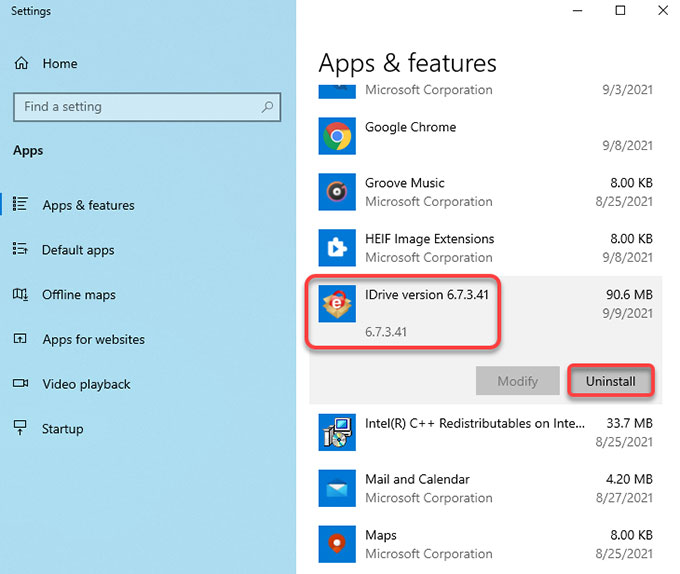Select the Video playback camera icon
This screenshot has width=680, height=574.
pyautogui.click(x=20, y=383)
